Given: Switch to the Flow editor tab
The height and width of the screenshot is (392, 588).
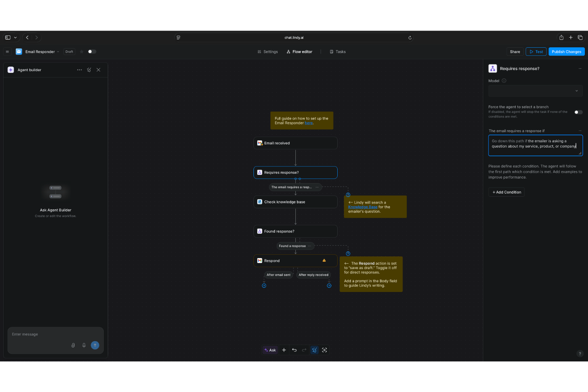Looking at the screenshot, I should tap(299, 52).
